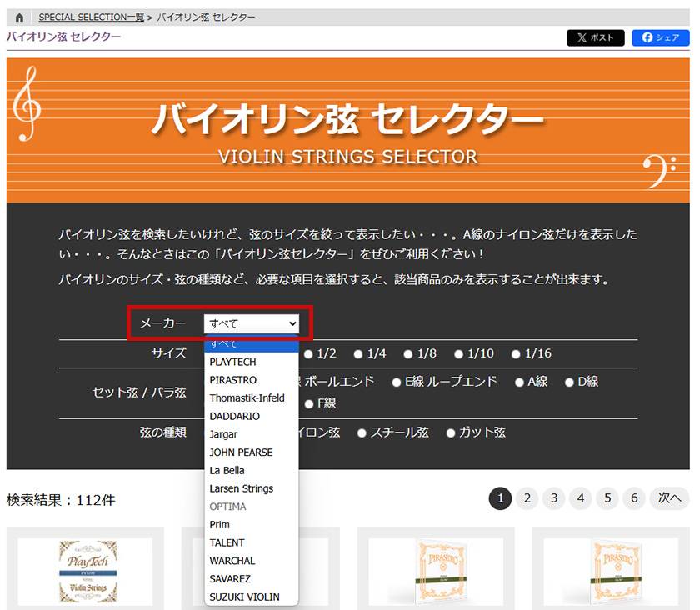Go to the home page icon
This screenshot has height=610, width=700.
19,17
